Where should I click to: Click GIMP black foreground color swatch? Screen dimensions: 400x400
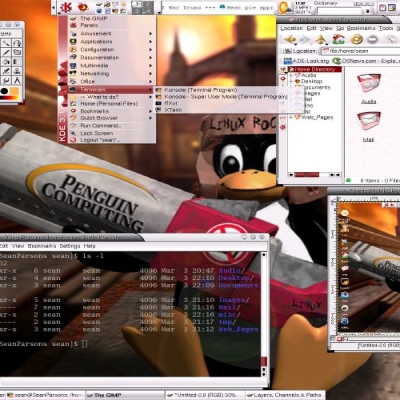click(4, 91)
